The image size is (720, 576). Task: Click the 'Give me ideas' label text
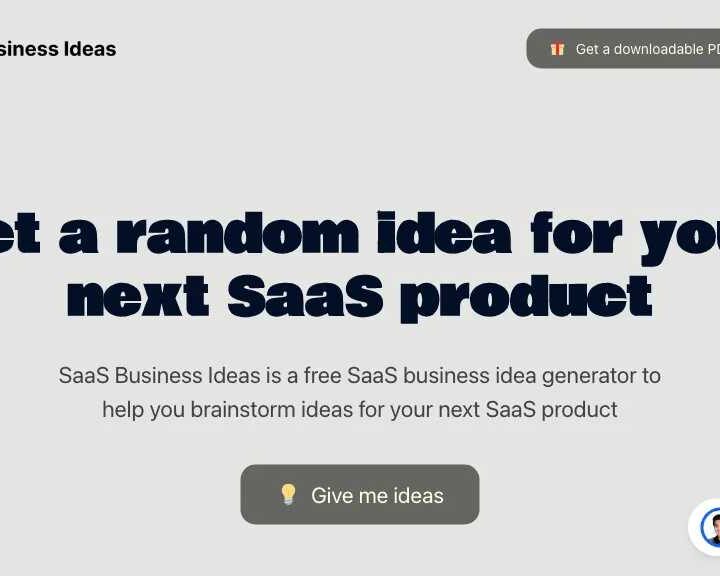(x=377, y=495)
